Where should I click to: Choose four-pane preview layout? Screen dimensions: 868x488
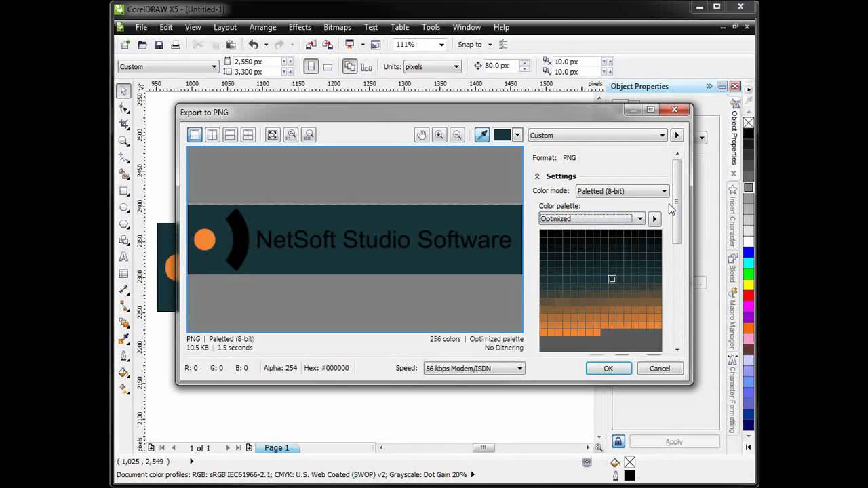pos(248,135)
